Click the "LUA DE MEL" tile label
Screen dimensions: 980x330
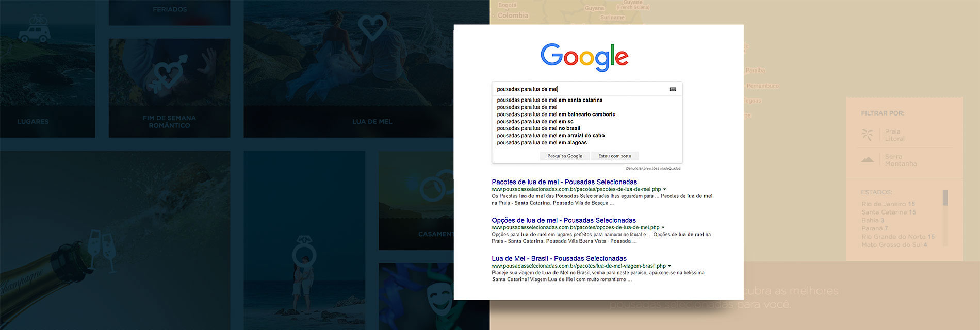click(372, 122)
